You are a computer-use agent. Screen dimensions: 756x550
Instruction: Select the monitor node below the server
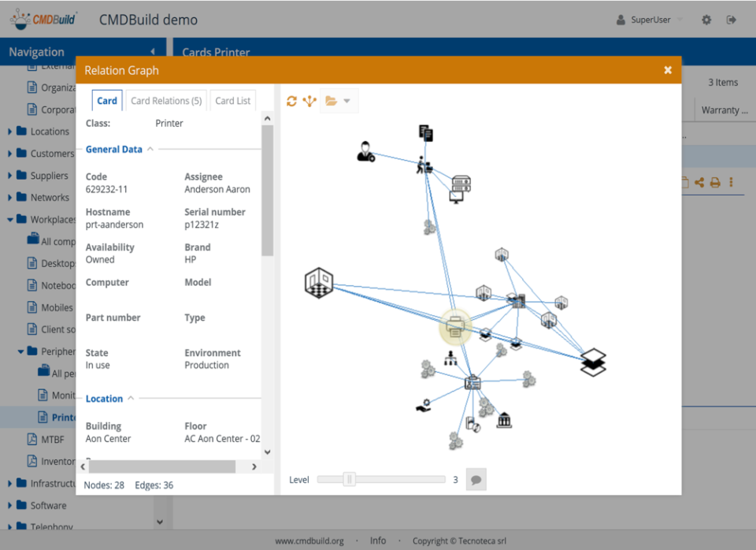[456, 197]
